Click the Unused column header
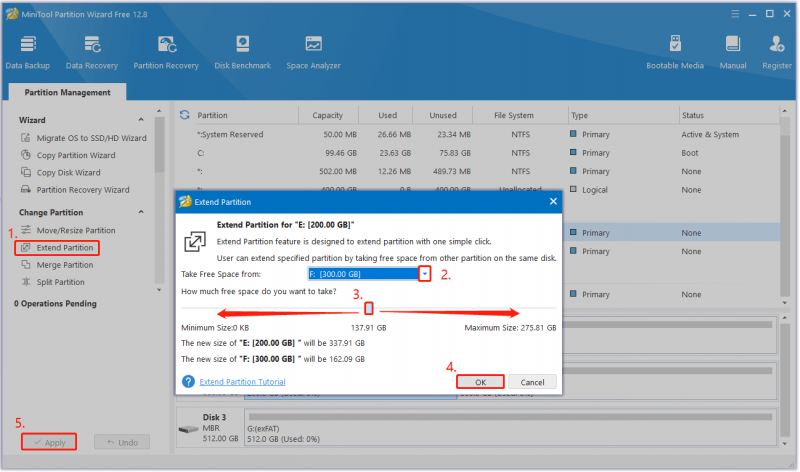Image resolution: width=800 pixels, height=472 pixels. coord(442,115)
